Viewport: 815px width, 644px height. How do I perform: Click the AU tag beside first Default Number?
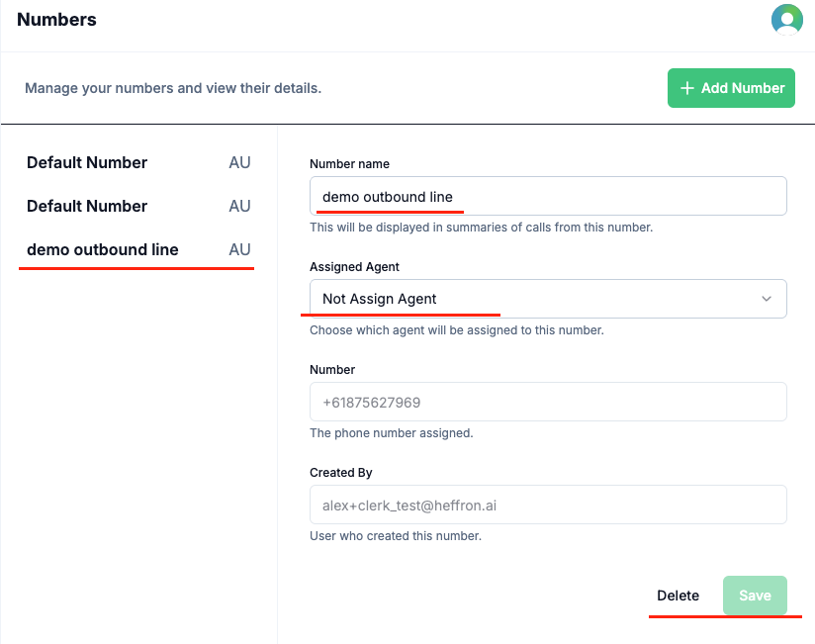[x=239, y=162]
